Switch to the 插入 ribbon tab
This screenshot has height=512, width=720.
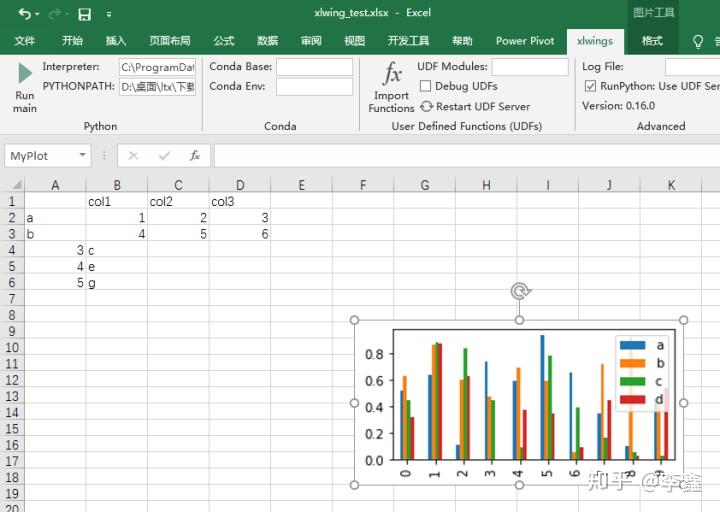[116, 41]
